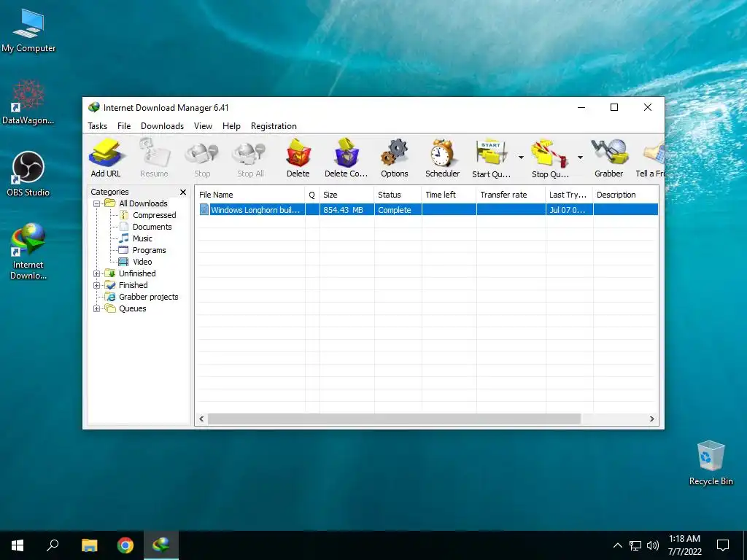The width and height of the screenshot is (747, 560).
Task: Expand the Finished category node
Action: pos(97,286)
